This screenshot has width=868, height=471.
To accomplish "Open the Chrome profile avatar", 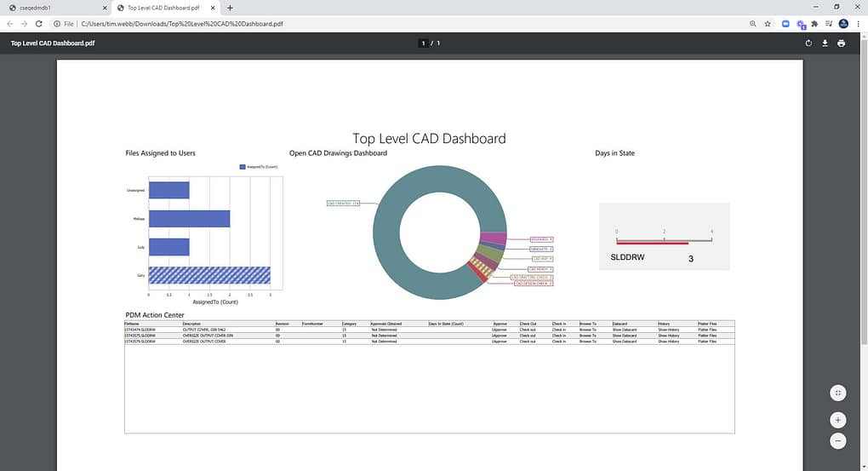I will click(x=843, y=24).
